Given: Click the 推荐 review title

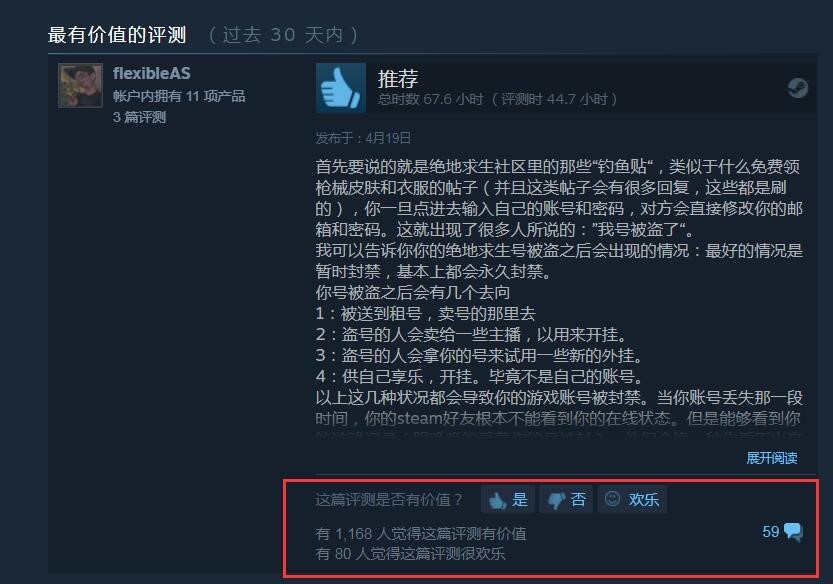Looking at the screenshot, I should coord(397,79).
